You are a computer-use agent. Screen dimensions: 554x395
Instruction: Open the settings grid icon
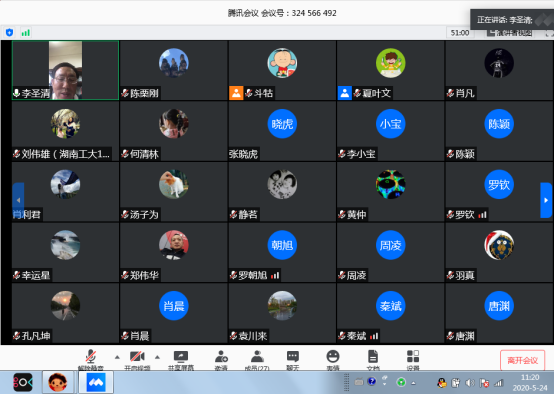click(x=413, y=359)
